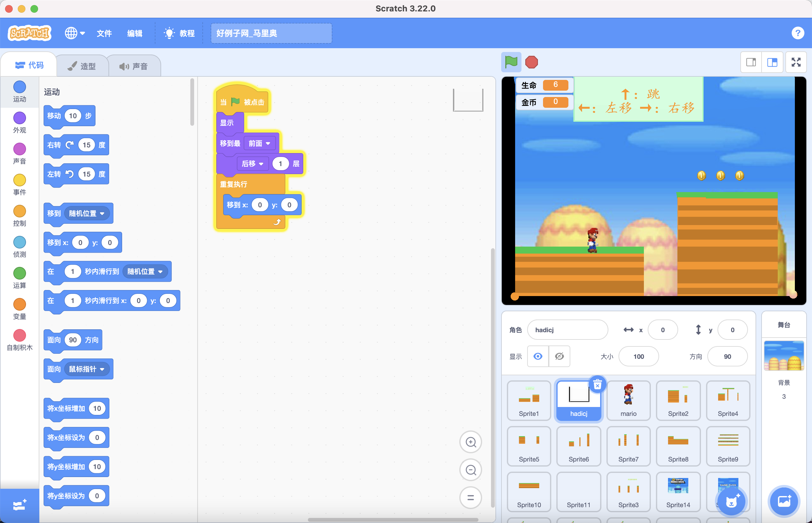
Task: Select the 事件 events category
Action: [19, 185]
